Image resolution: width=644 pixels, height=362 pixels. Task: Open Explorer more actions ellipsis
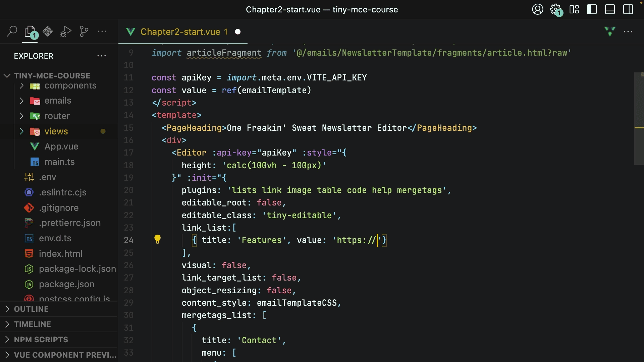(101, 56)
